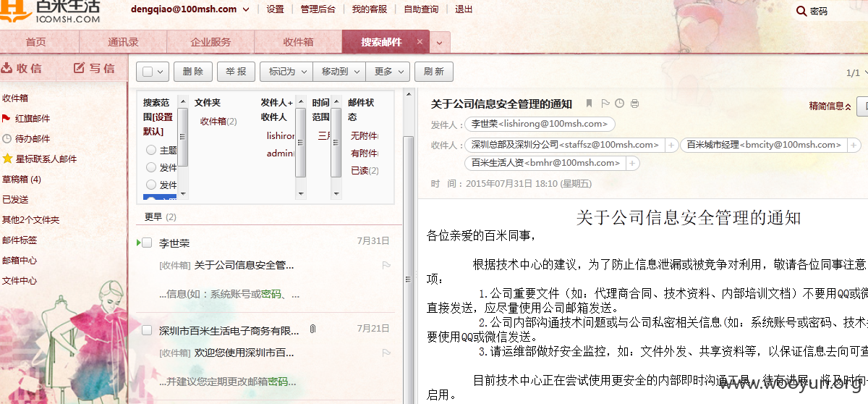The image size is (868, 404).
Task: Click the bookmark icon beside the email subject
Action: tap(589, 104)
